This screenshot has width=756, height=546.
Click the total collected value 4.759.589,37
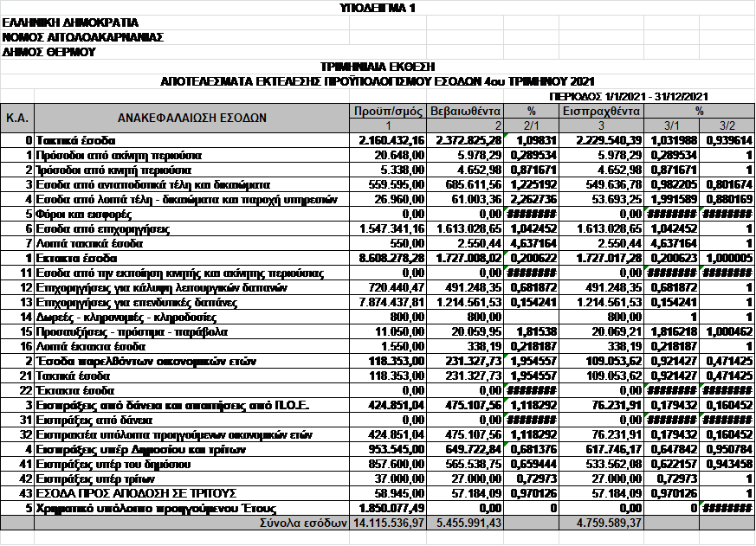[600, 523]
